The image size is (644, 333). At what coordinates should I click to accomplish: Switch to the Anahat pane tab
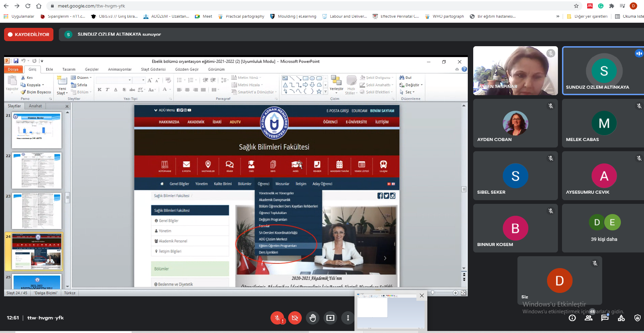tap(35, 106)
